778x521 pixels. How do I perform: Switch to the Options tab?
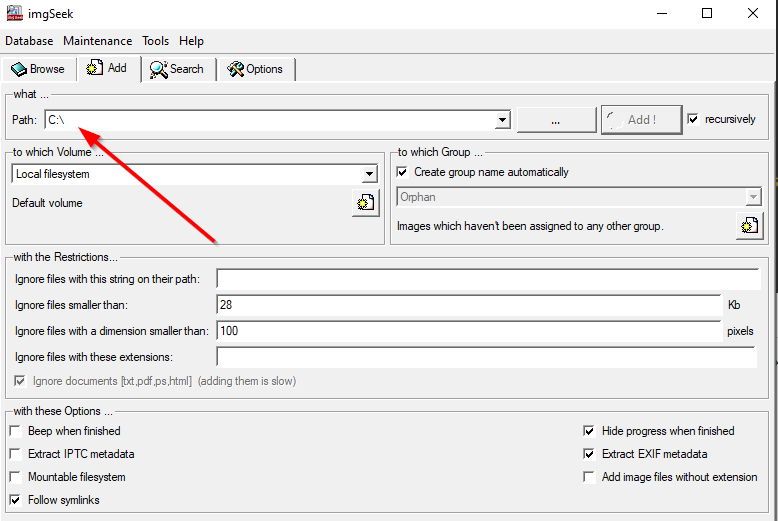click(256, 69)
